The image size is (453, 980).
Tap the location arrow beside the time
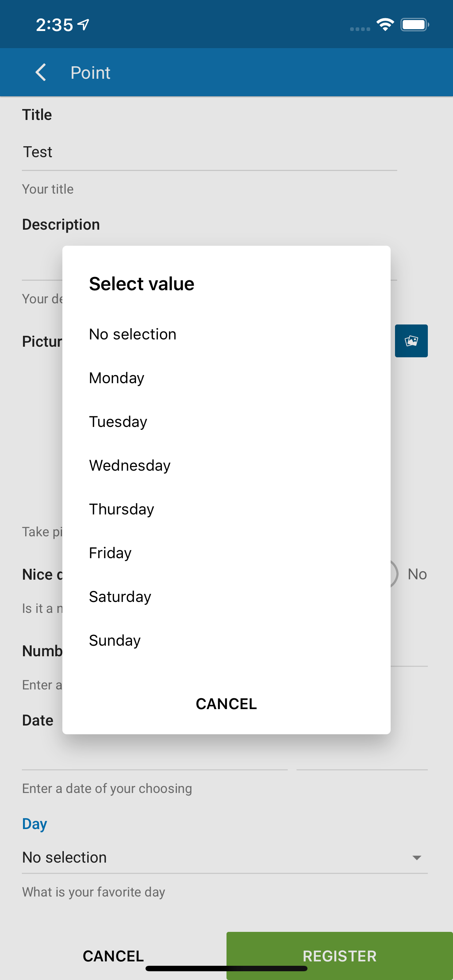pyautogui.click(x=84, y=25)
